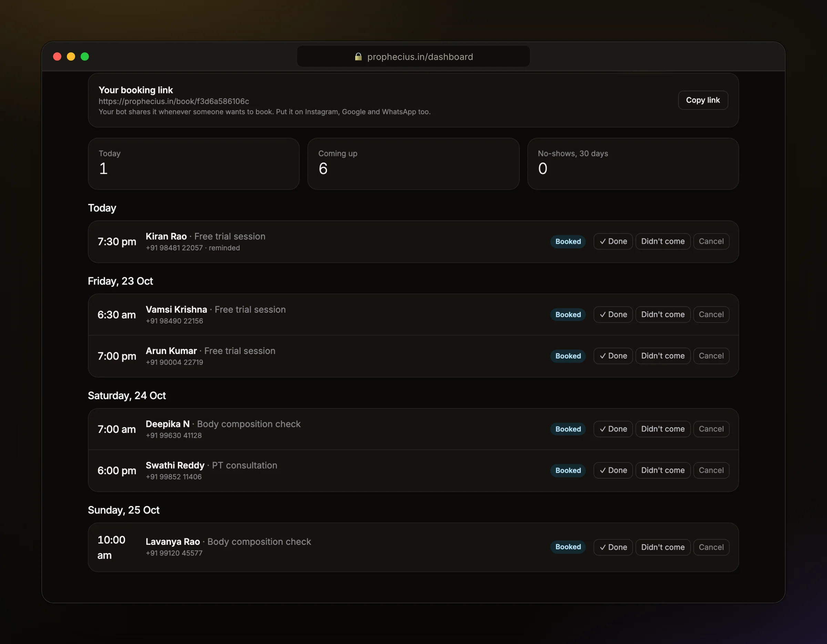Mark Kiran Rao as Didn't come
827x644 pixels.
[x=663, y=241]
